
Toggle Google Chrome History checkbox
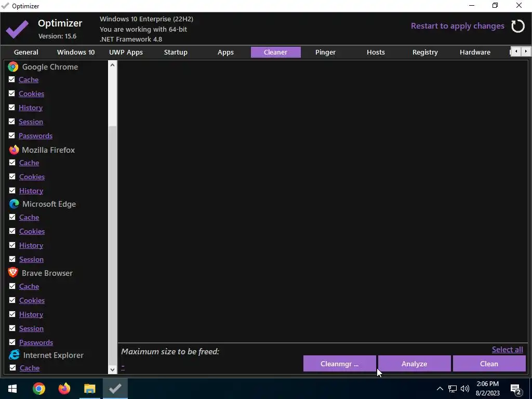tap(12, 107)
